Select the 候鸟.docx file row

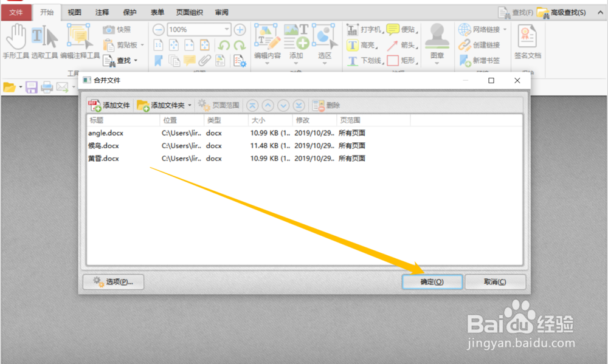tap(305, 146)
